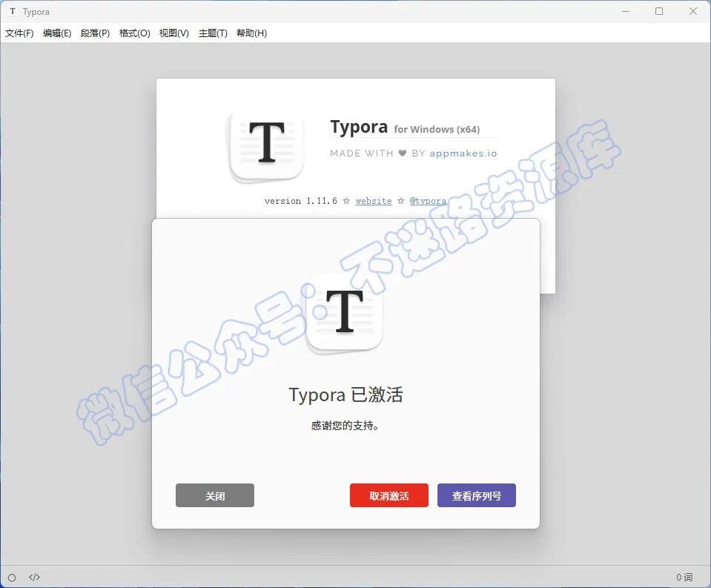
Task: Click the 关闭 button in activation dialog
Action: coord(215,495)
